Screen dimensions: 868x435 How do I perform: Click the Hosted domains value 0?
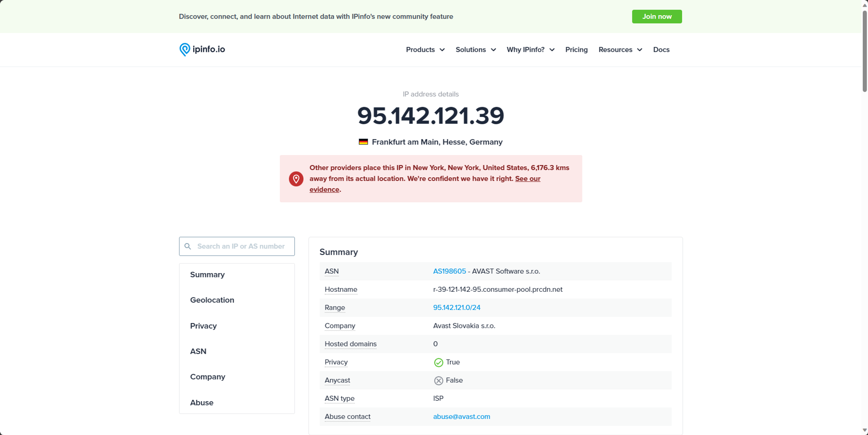[x=435, y=344]
